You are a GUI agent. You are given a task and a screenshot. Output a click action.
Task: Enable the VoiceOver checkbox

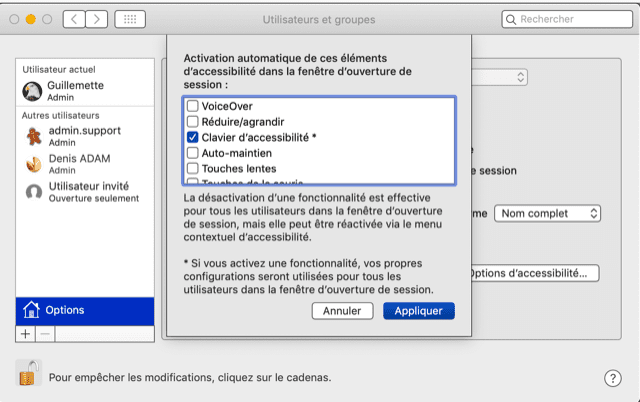coord(193,105)
